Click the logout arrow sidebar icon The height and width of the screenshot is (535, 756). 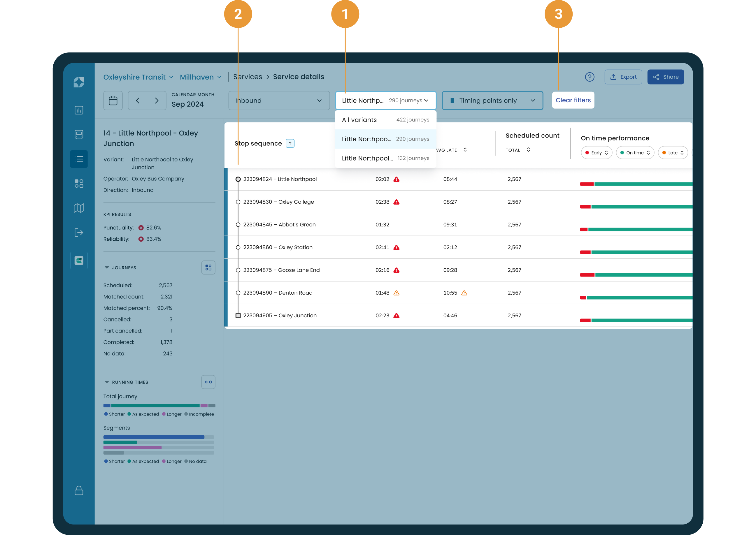pos(79,233)
